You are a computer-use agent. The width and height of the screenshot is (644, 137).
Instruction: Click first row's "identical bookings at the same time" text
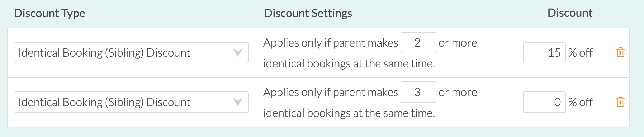(x=349, y=63)
